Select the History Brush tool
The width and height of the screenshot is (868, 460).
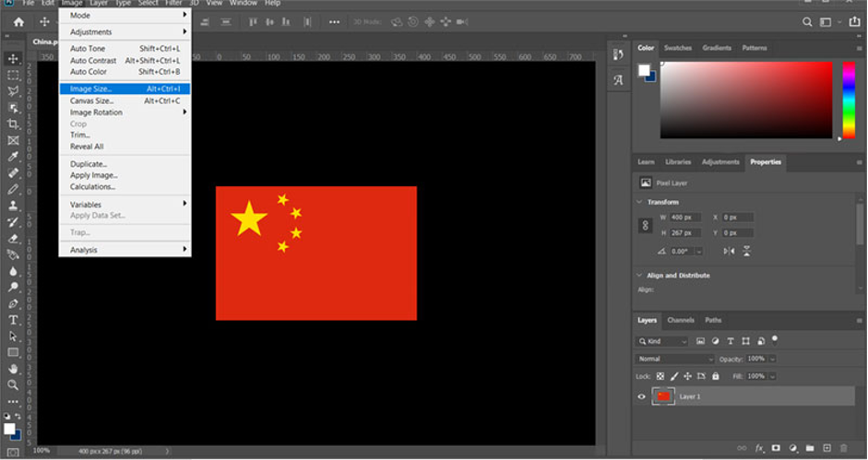(13, 222)
